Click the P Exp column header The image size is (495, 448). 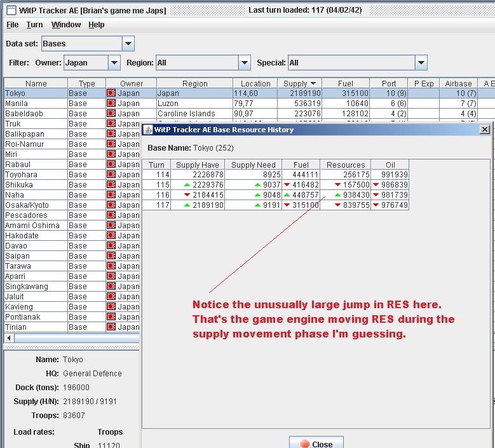[424, 84]
